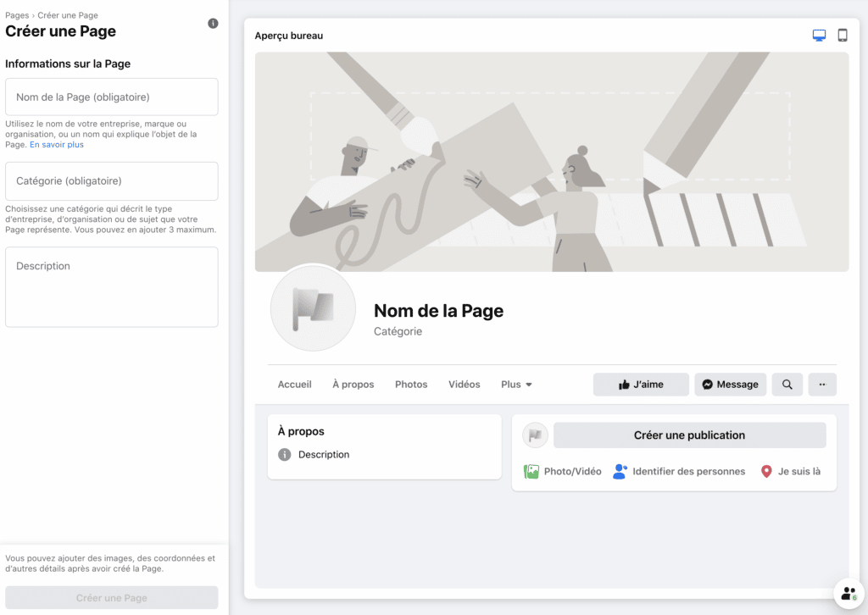Click the search magnifier button on page preview
The image size is (868, 615).
[787, 385]
